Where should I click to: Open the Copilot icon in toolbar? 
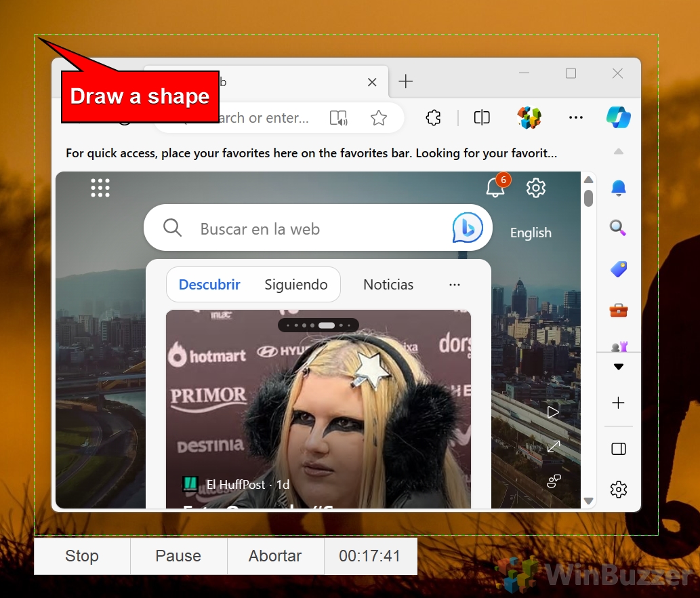click(618, 117)
